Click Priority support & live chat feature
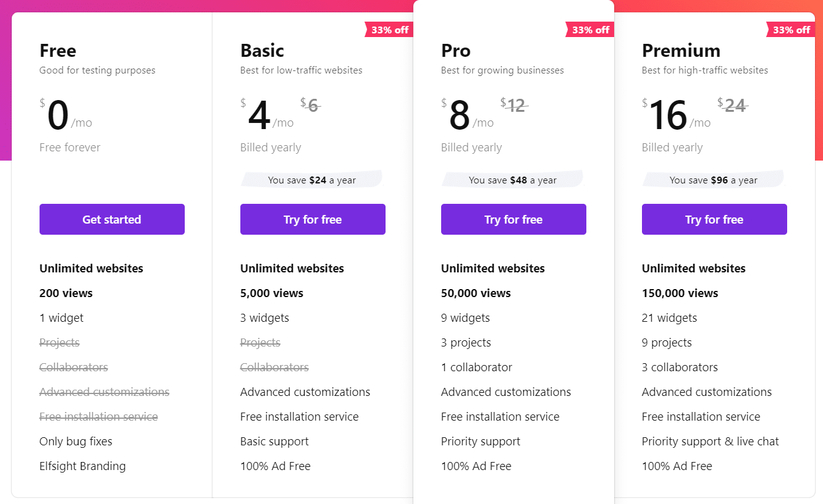823x504 pixels. coord(711,442)
